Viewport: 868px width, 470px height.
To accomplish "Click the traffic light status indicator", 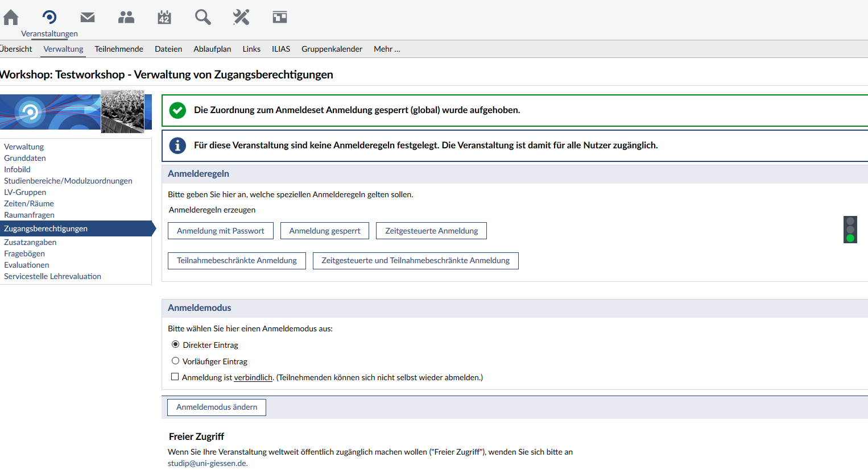I will (850, 230).
